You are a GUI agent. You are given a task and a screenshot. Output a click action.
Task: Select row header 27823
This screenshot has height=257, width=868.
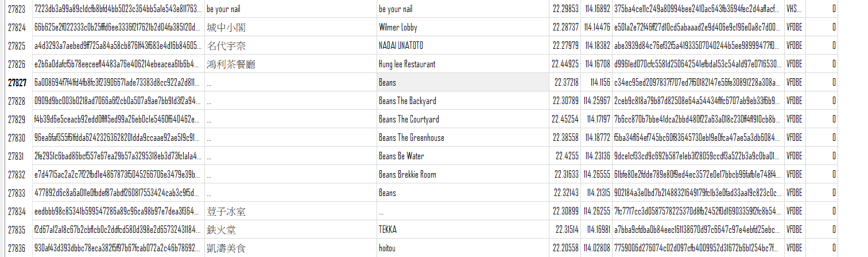pos(17,9)
